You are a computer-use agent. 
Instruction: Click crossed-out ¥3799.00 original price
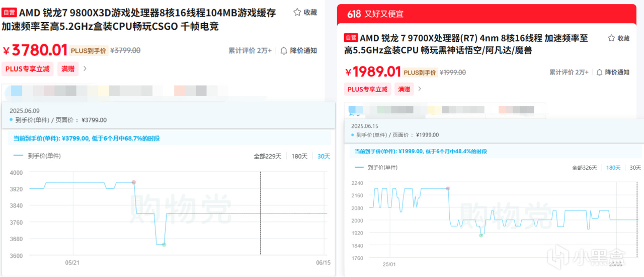(x=125, y=50)
